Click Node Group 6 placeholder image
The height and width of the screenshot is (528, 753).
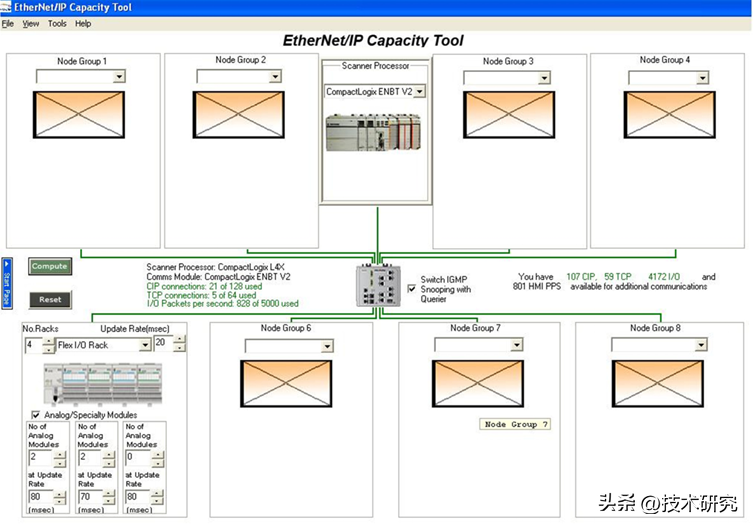click(285, 383)
